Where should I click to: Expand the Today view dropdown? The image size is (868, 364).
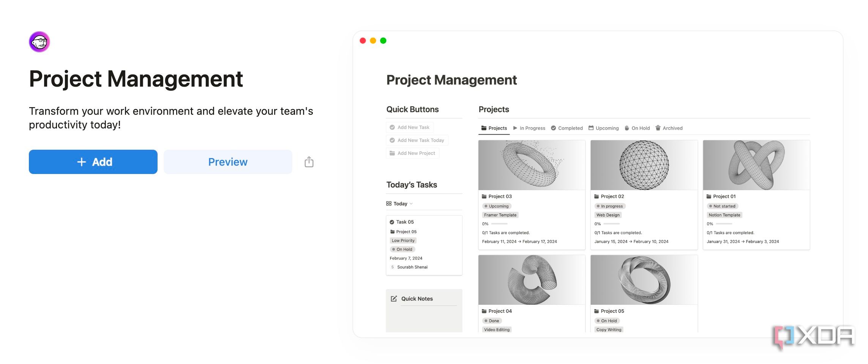(399, 204)
